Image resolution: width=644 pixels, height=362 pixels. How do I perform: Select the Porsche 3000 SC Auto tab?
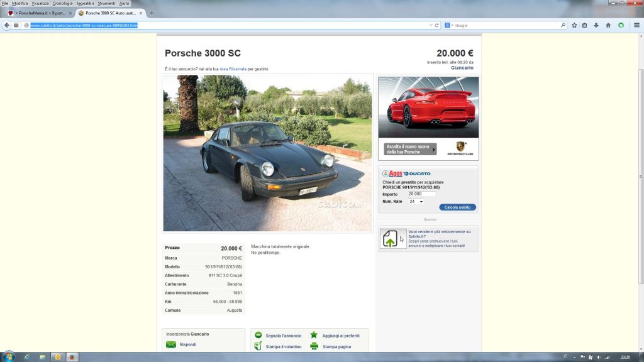[110, 13]
